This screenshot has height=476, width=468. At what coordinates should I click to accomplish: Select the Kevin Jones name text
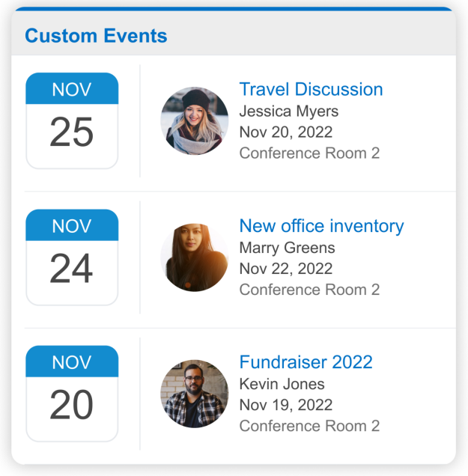coord(282,384)
